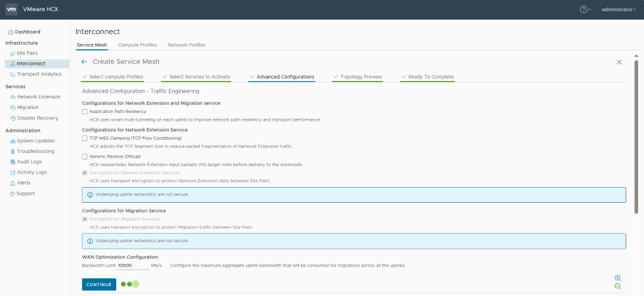644x296 pixels.
Task: Open the help question mark icon
Action: pyautogui.click(x=584, y=9)
